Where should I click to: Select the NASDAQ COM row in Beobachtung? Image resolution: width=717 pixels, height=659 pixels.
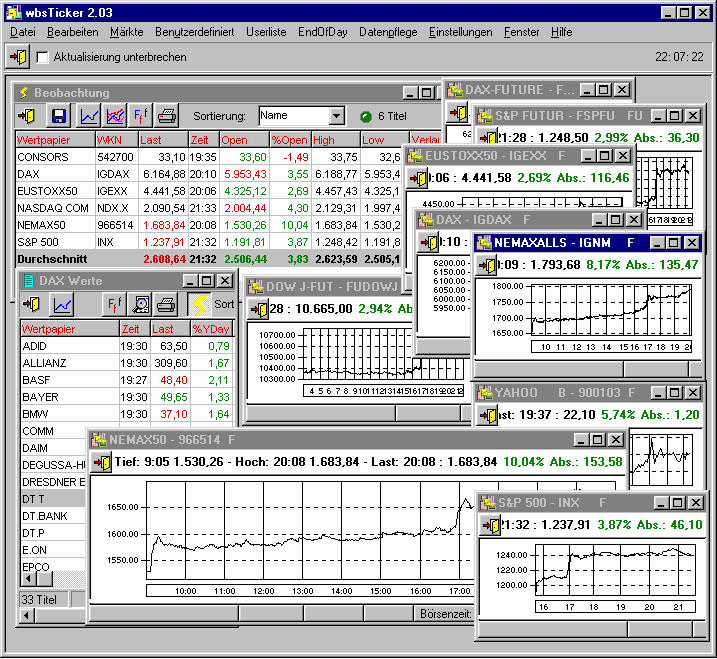pos(53,207)
